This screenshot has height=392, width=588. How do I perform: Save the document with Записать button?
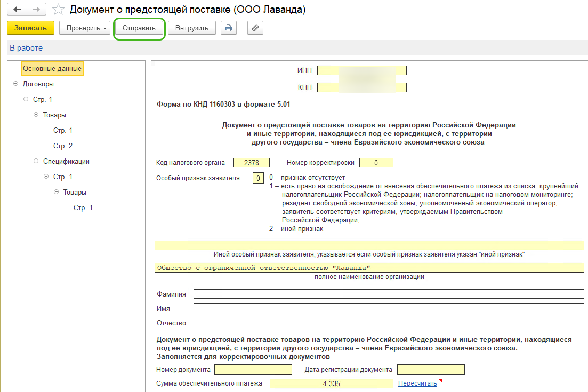tap(31, 28)
